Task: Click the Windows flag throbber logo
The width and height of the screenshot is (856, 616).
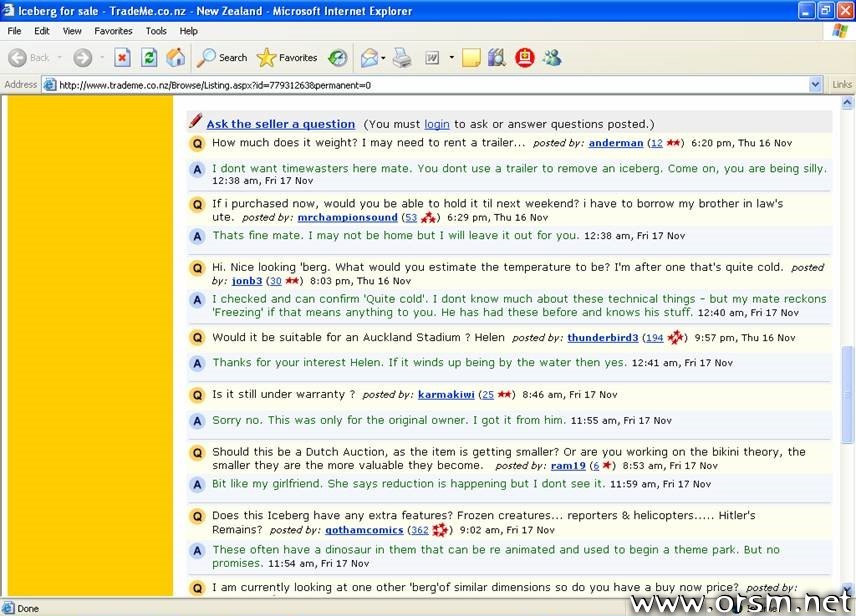Action: click(840, 31)
